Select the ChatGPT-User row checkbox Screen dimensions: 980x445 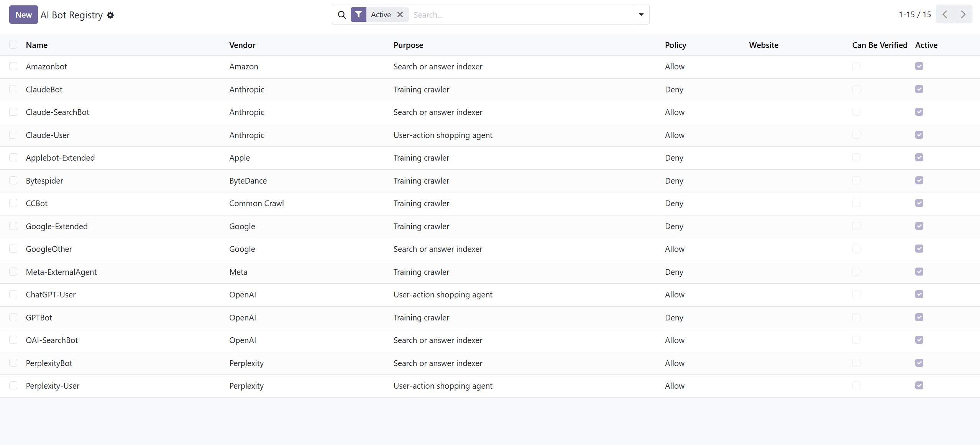pyautogui.click(x=13, y=294)
